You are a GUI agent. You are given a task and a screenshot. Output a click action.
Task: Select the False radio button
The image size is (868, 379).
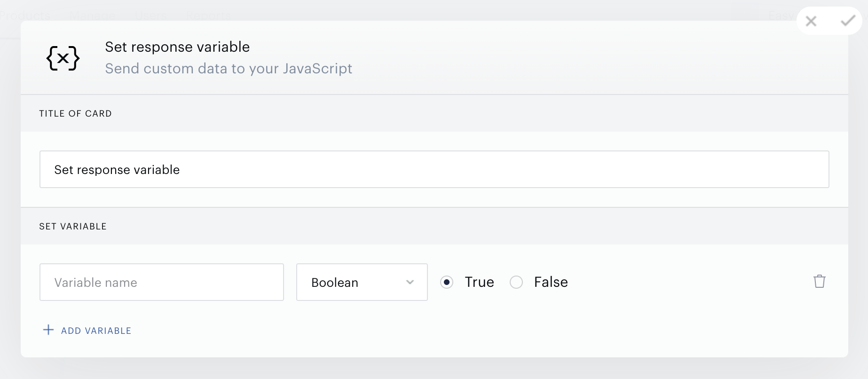(x=516, y=282)
